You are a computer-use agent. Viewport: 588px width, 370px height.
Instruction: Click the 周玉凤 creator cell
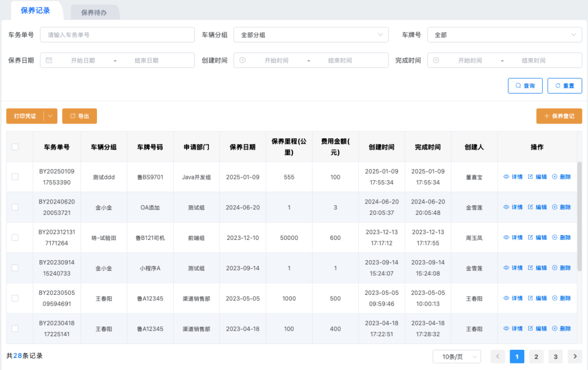(x=474, y=238)
